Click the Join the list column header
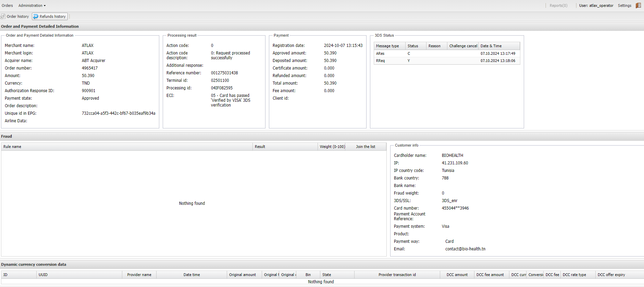 [x=366, y=147]
